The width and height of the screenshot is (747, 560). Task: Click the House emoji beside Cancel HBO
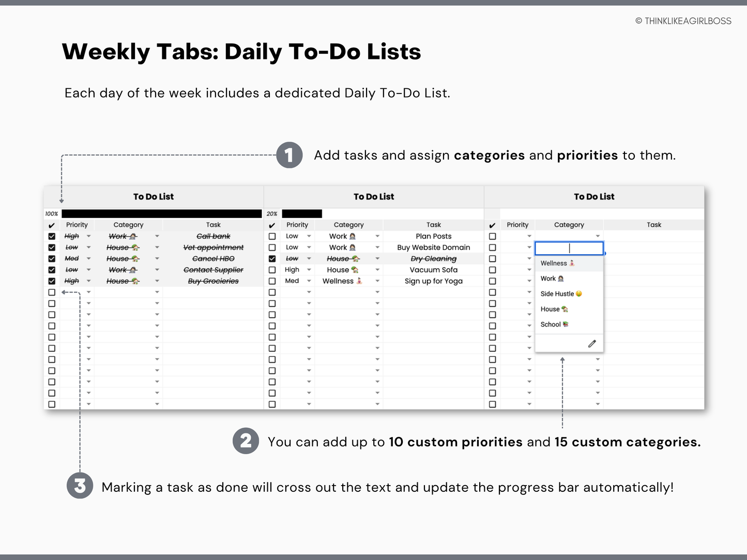pos(134,258)
